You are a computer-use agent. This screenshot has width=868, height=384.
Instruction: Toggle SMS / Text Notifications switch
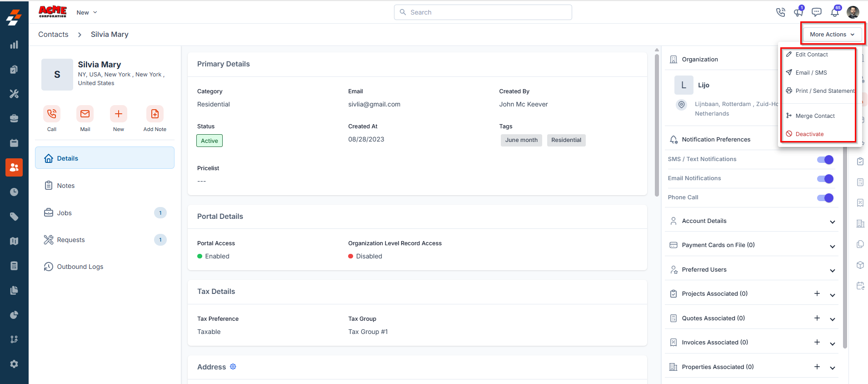(825, 160)
